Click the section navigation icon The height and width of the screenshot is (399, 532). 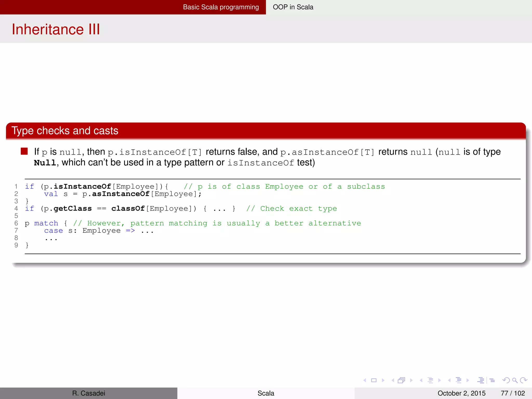pyautogui.click(x=459, y=380)
